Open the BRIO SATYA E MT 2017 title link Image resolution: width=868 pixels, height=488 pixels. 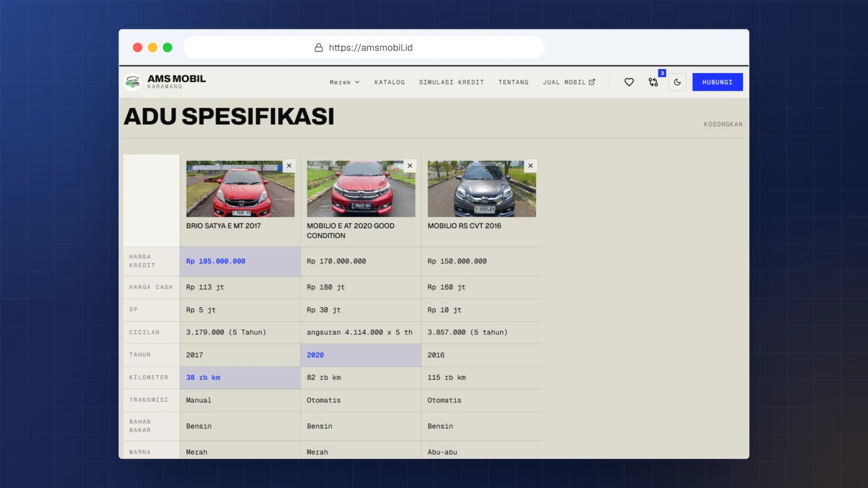coord(223,226)
